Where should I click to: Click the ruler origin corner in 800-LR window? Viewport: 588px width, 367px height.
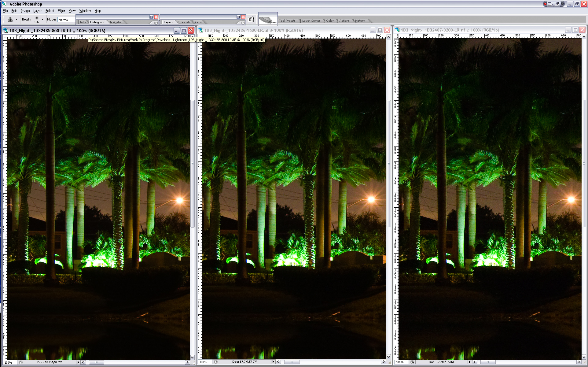point(5,36)
